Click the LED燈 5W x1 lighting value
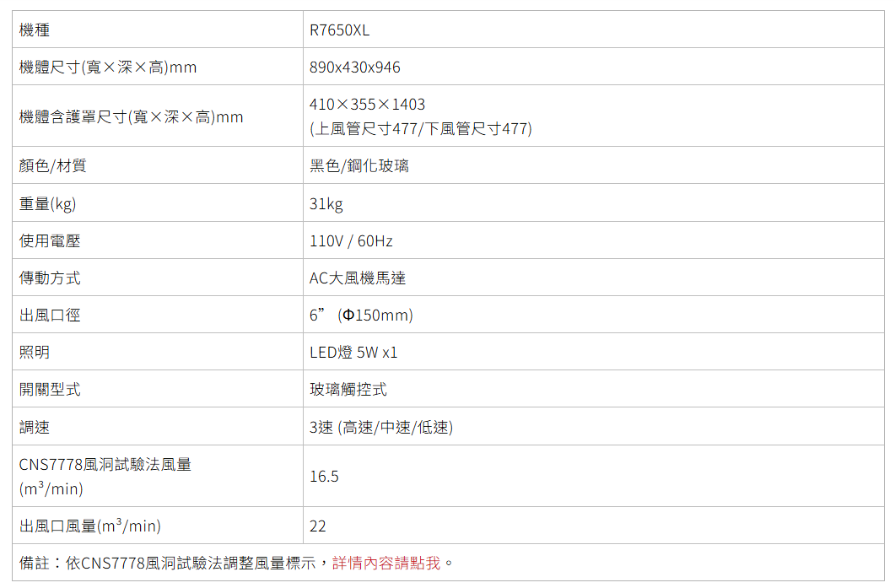 coord(353,353)
